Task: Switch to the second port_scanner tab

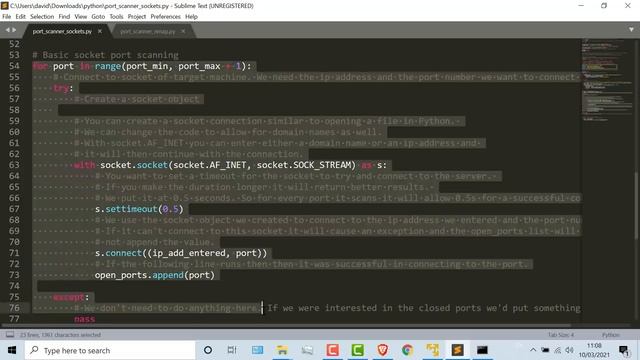Action: [x=148, y=31]
